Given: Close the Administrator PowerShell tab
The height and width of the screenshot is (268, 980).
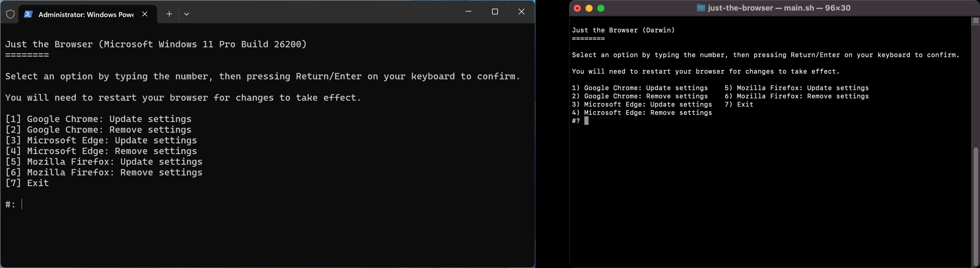Looking at the screenshot, I should tap(144, 14).
